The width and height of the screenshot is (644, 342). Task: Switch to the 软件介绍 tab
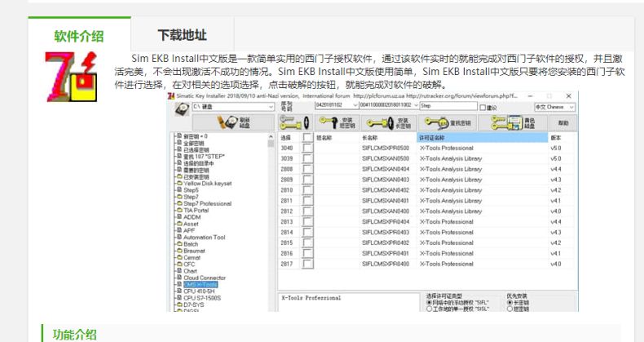point(79,36)
